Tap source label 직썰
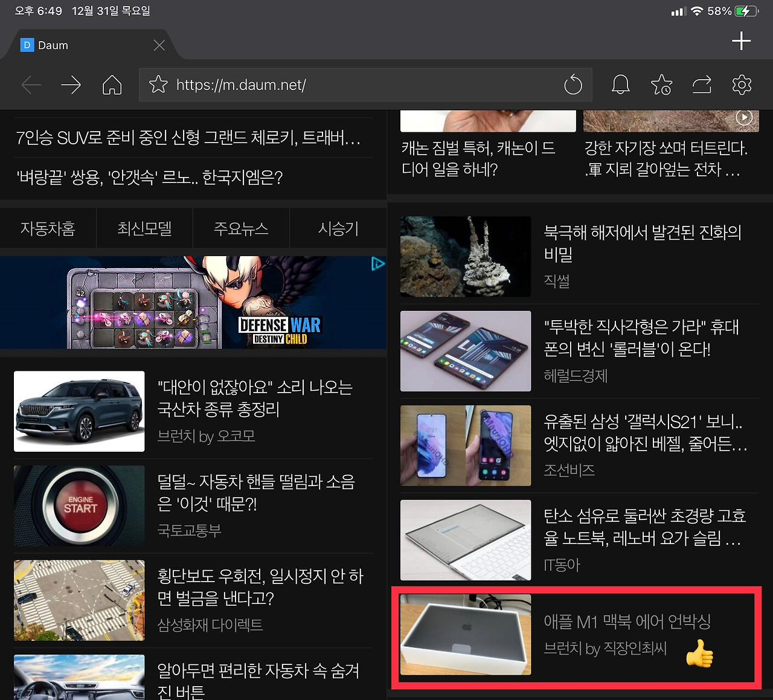Image resolution: width=773 pixels, height=700 pixels. pyautogui.click(x=556, y=281)
